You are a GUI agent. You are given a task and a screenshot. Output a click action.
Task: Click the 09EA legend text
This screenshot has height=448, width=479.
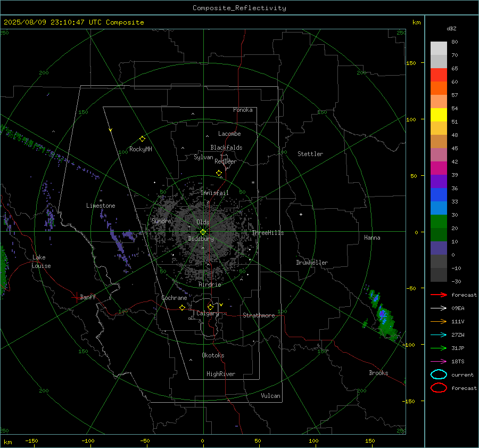pyautogui.click(x=458, y=308)
